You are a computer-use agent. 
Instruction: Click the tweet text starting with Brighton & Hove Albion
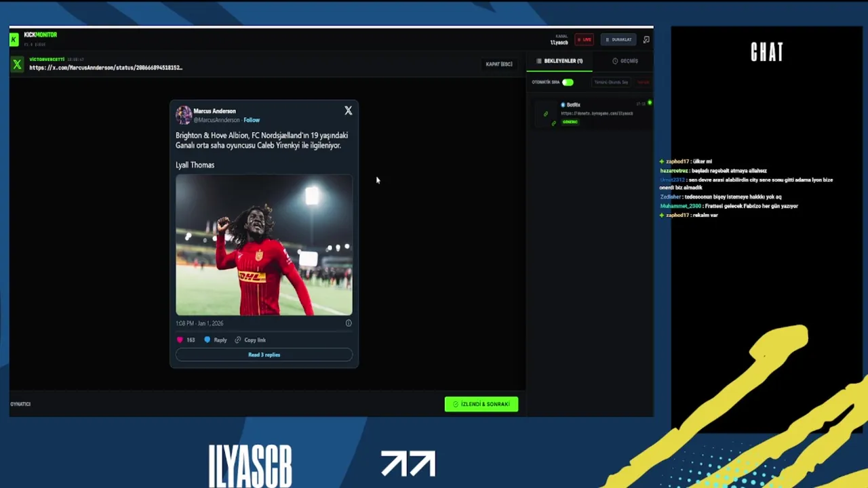262,140
